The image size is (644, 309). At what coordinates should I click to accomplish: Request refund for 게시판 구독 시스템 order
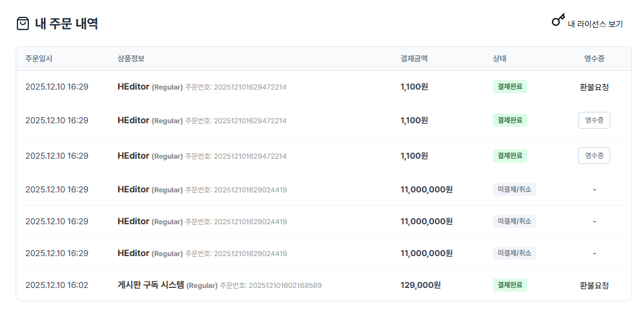coord(594,285)
